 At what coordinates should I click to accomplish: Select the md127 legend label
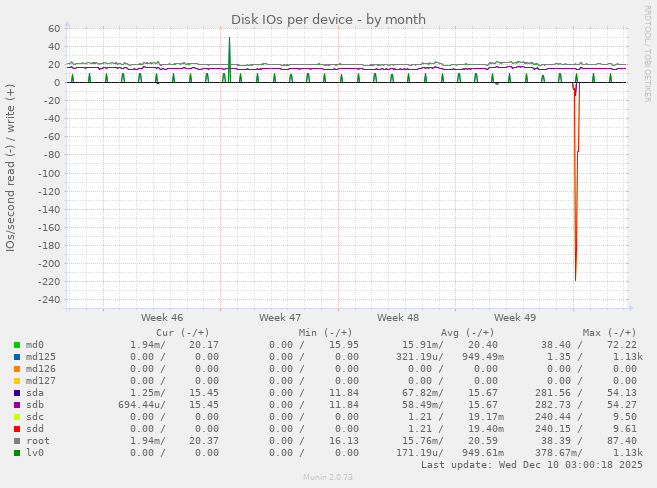pos(41,381)
